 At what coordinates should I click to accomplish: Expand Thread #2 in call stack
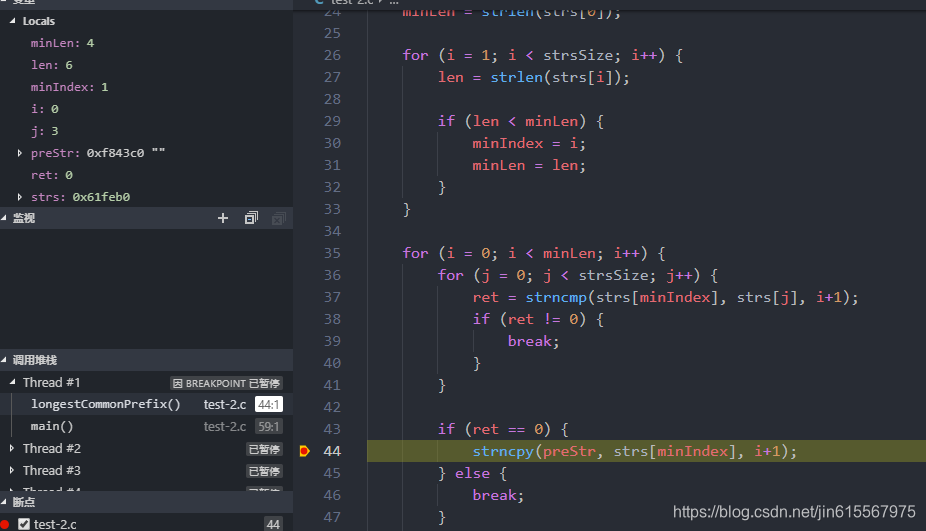point(12,448)
